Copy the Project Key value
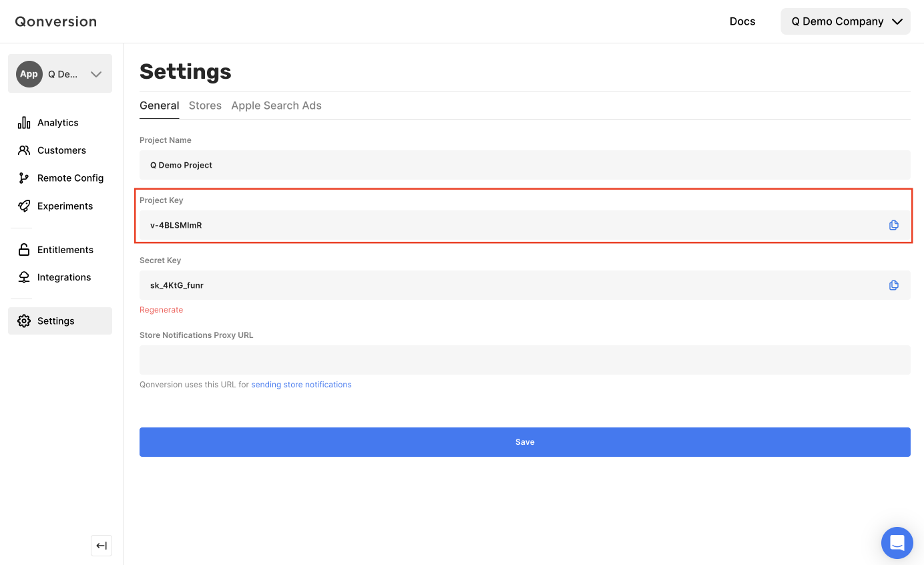Image resolution: width=924 pixels, height=565 pixels. tap(894, 225)
